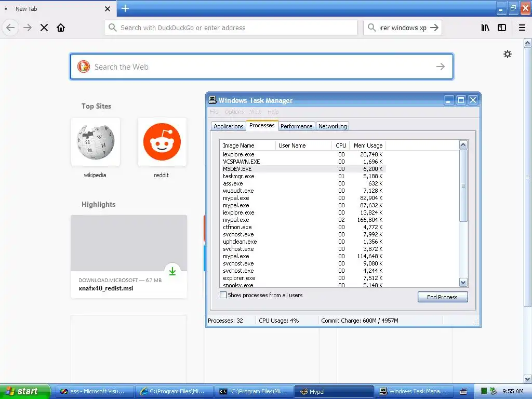The height and width of the screenshot is (399, 532).
Task: Open the Library icon in Mypal toolbar
Action: coord(485,28)
